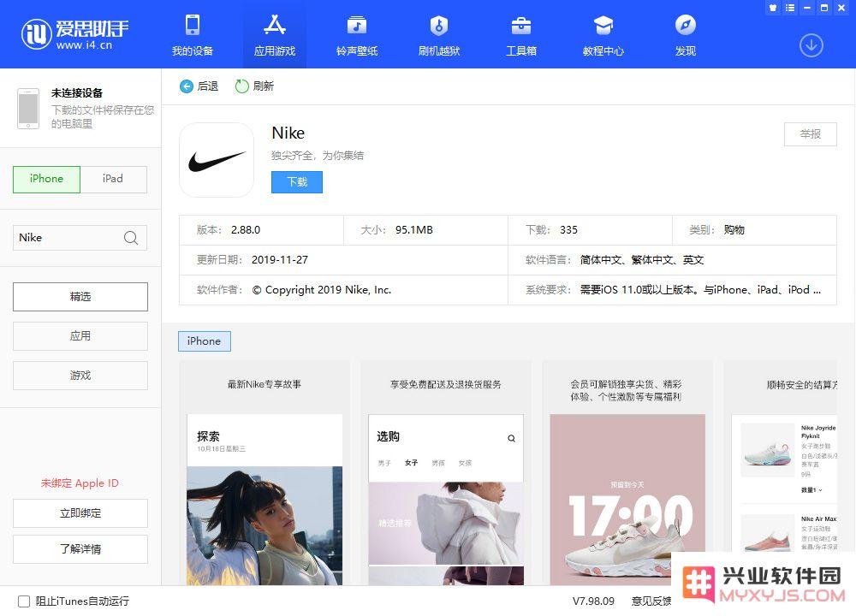This screenshot has width=856, height=616.
Task: Select the iPad device toggle
Action: tap(113, 179)
